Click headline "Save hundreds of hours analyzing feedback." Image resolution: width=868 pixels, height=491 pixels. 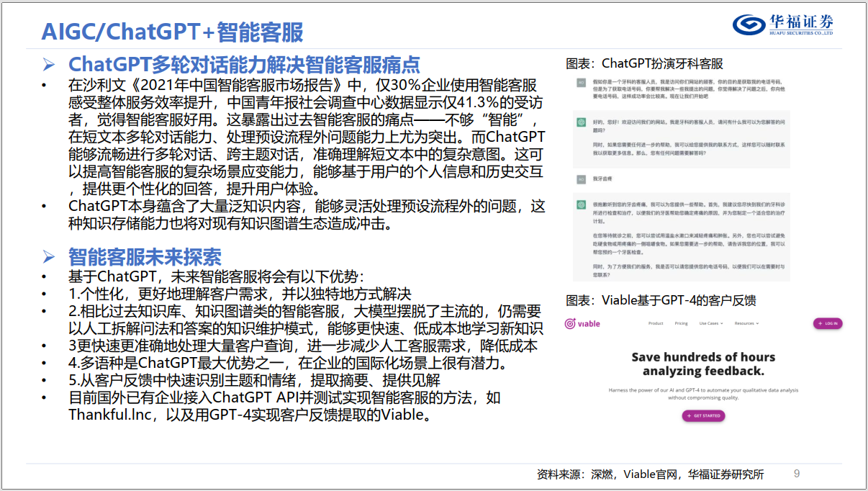[x=703, y=364]
